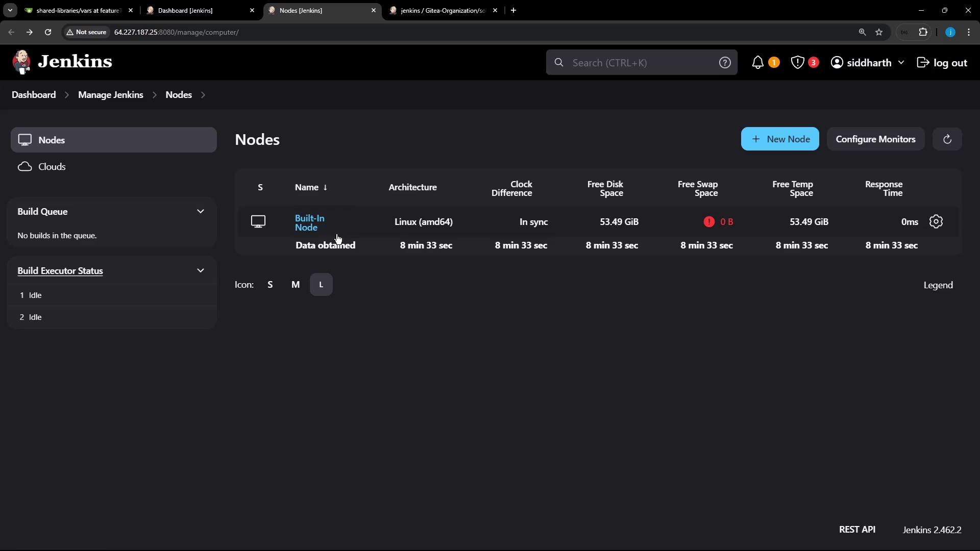
Task: Click the Built-In Node gear settings icon
Action: point(936,221)
